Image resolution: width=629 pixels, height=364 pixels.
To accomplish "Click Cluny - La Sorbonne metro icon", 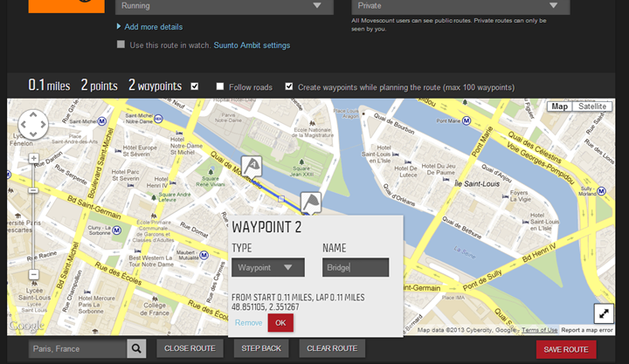I will (x=117, y=230).
